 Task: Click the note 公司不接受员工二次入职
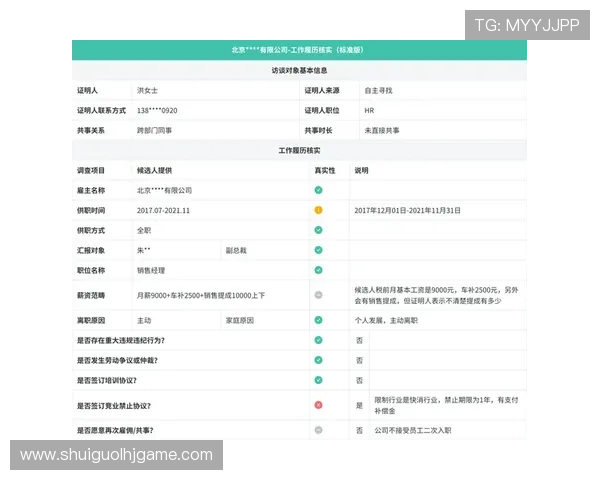click(413, 430)
